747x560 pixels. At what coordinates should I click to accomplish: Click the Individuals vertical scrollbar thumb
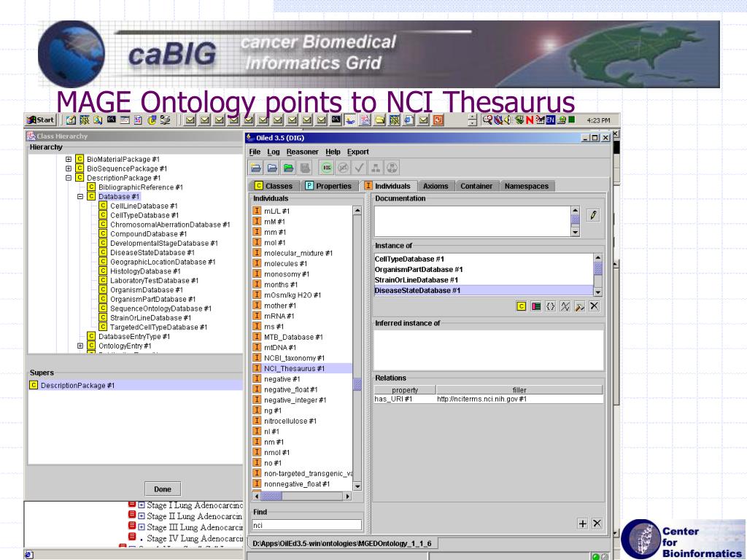(x=357, y=384)
